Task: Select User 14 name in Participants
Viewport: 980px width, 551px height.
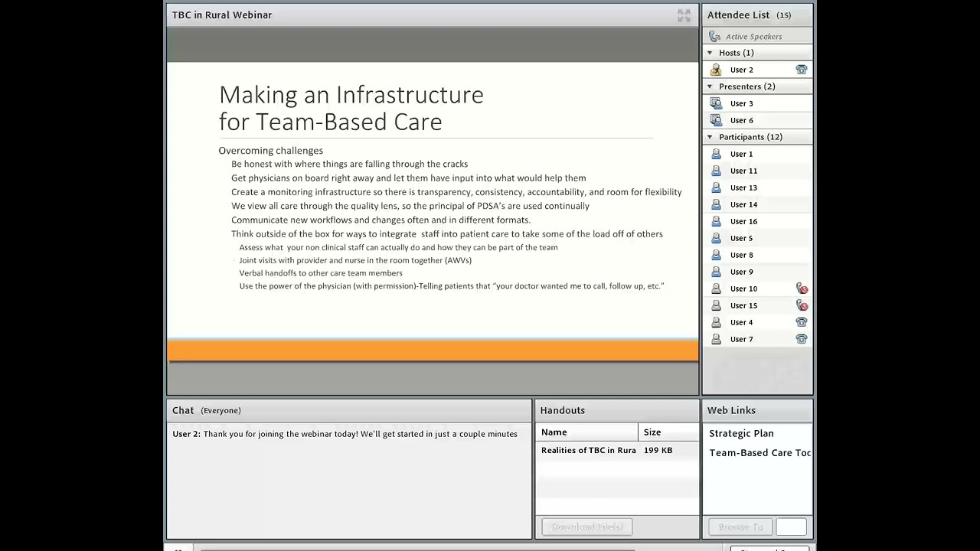Action: (x=743, y=204)
